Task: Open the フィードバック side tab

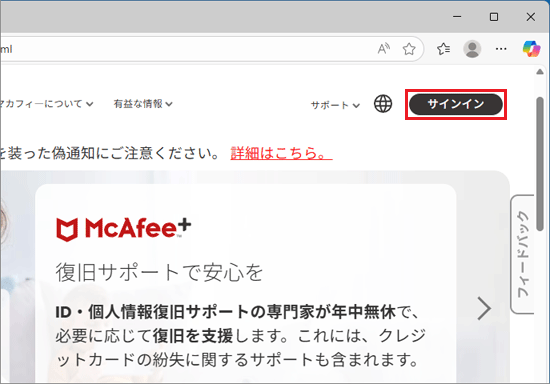Action: [522, 254]
